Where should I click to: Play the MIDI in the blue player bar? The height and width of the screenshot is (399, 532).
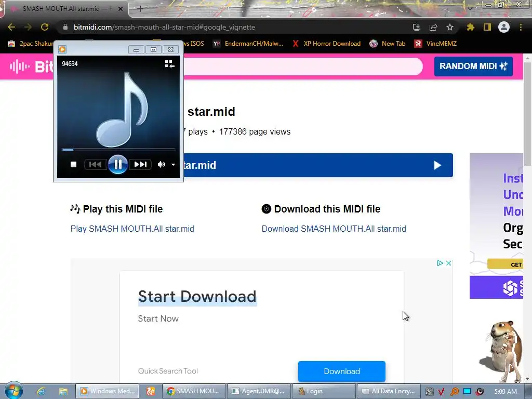(437, 165)
